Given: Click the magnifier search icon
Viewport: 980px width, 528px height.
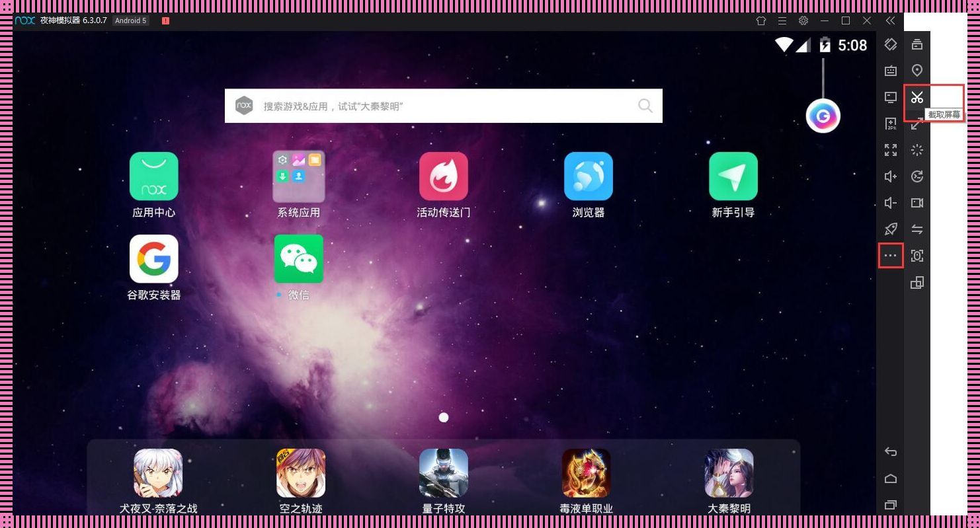Looking at the screenshot, I should (645, 106).
